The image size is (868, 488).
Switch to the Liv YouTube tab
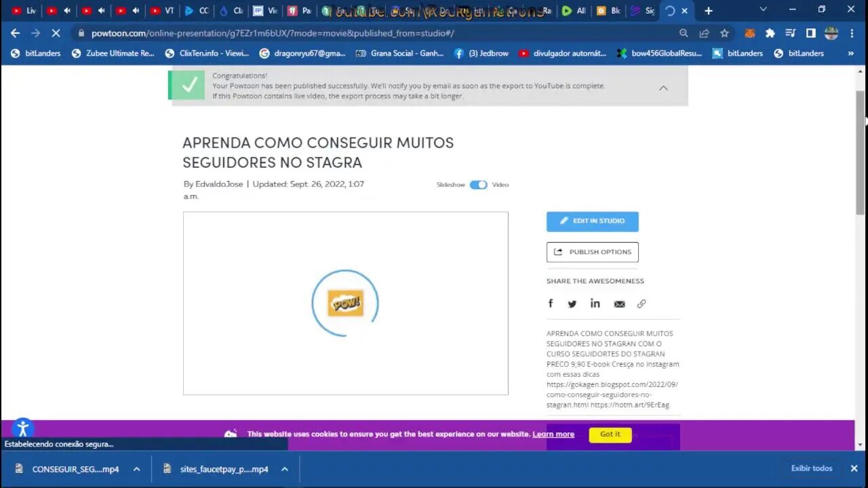click(24, 11)
